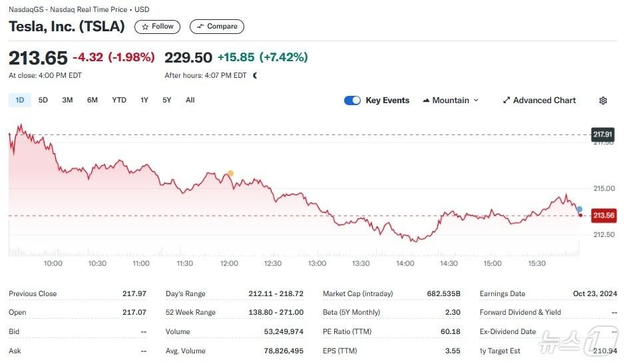Switch to the 5D time range
625x364 pixels.
43,100
